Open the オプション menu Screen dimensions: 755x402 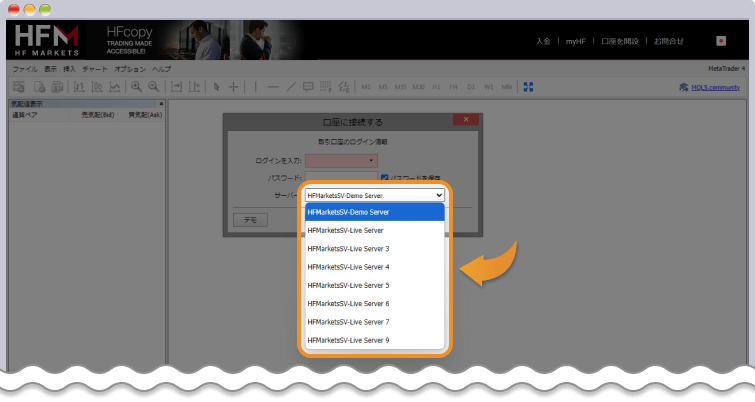click(x=130, y=69)
